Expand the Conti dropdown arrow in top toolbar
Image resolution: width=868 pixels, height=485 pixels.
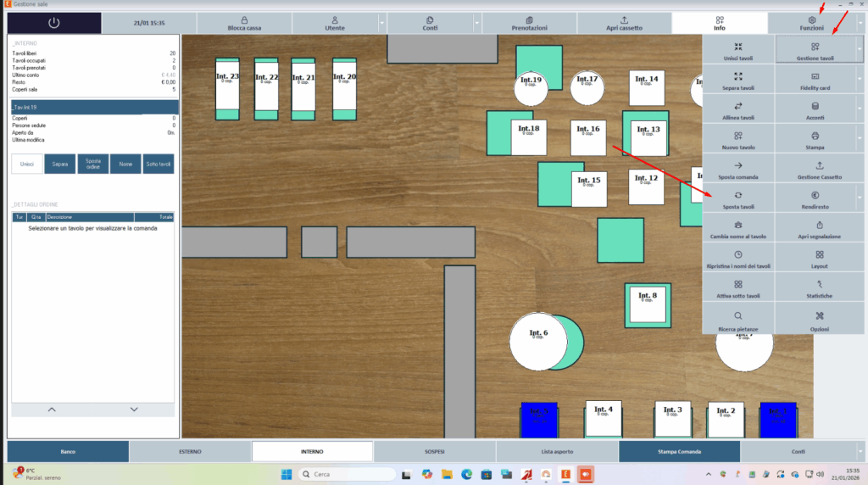[476, 23]
